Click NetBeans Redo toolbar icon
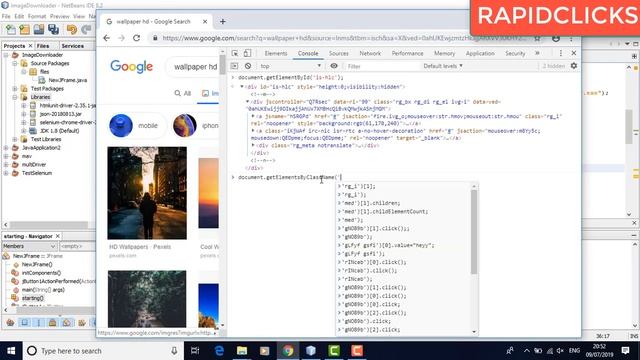Viewport: 640px width, 360px height. point(86,29)
